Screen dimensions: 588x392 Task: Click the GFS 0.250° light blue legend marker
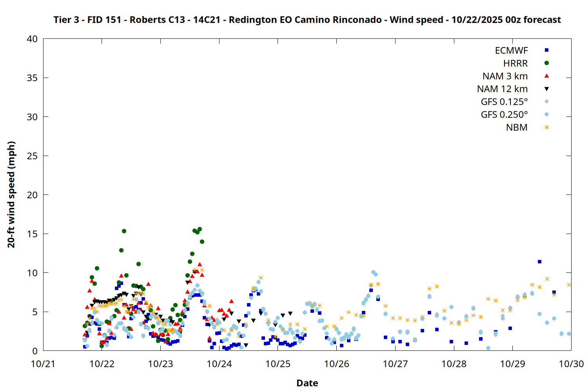coord(546,114)
